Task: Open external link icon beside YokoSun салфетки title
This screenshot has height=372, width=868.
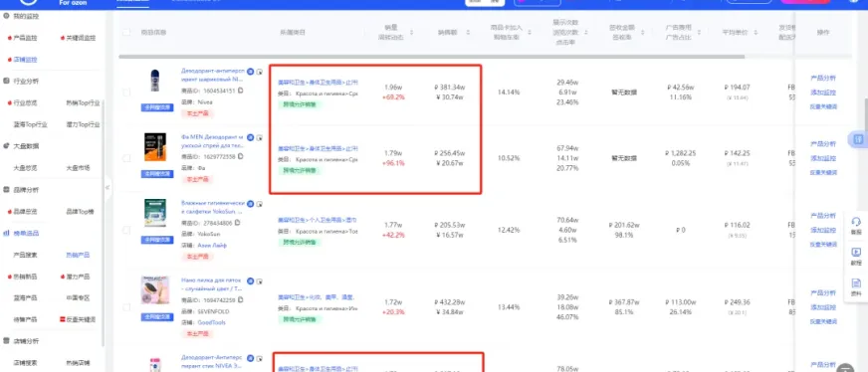Action: coord(259,204)
